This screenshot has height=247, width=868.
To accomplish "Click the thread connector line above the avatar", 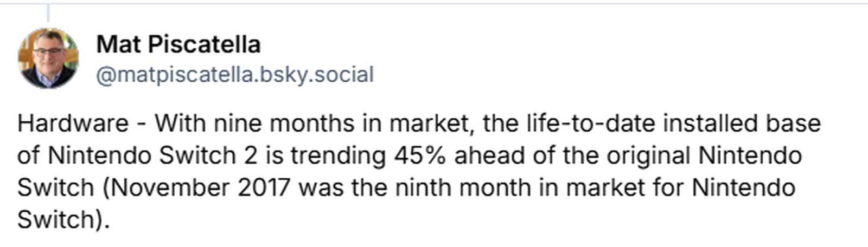I will (48, 12).
